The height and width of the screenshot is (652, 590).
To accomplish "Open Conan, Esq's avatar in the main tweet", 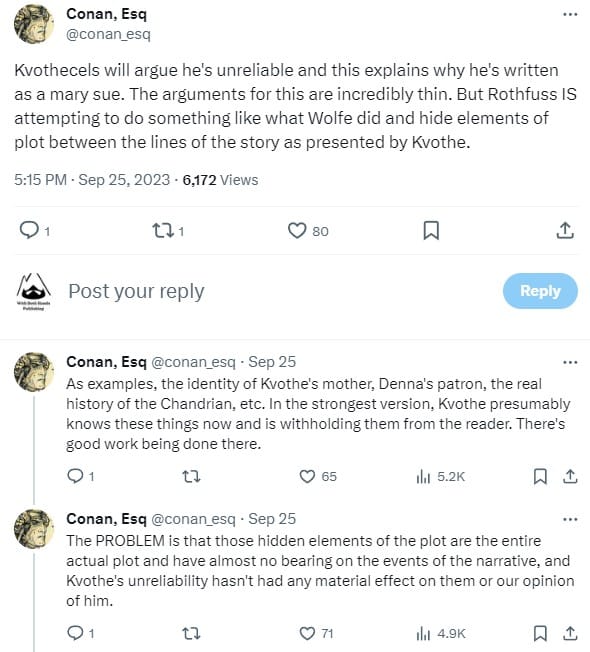I will tap(34, 24).
